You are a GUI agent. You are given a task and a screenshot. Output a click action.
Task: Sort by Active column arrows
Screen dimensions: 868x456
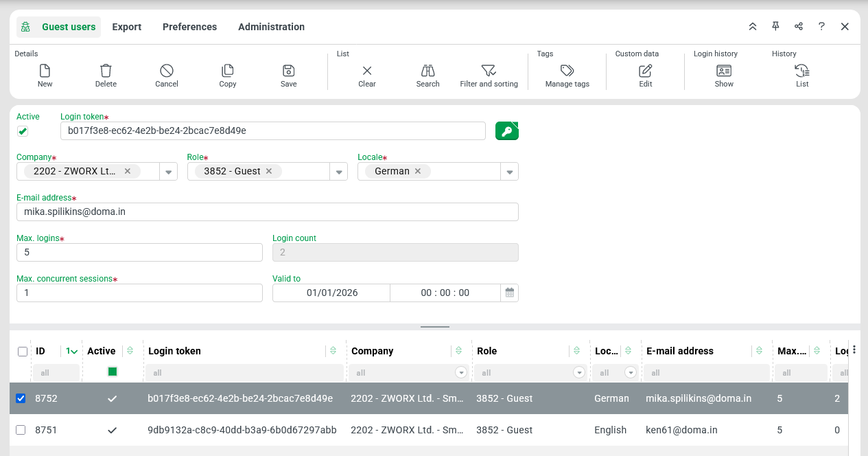click(x=130, y=351)
